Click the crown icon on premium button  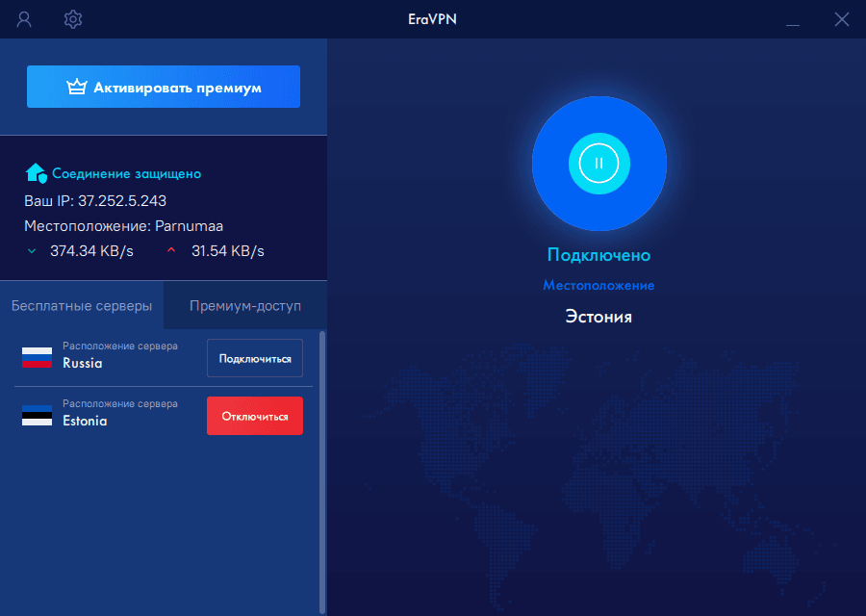[77, 87]
